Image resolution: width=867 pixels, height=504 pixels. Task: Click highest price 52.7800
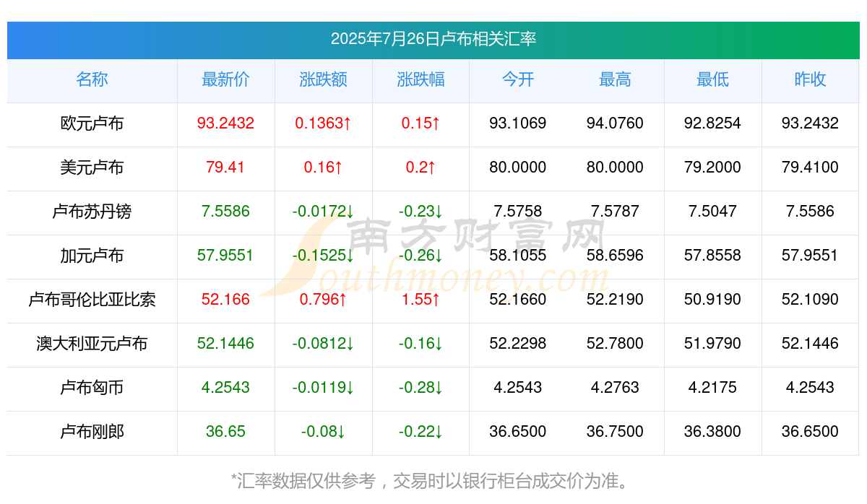615,344
